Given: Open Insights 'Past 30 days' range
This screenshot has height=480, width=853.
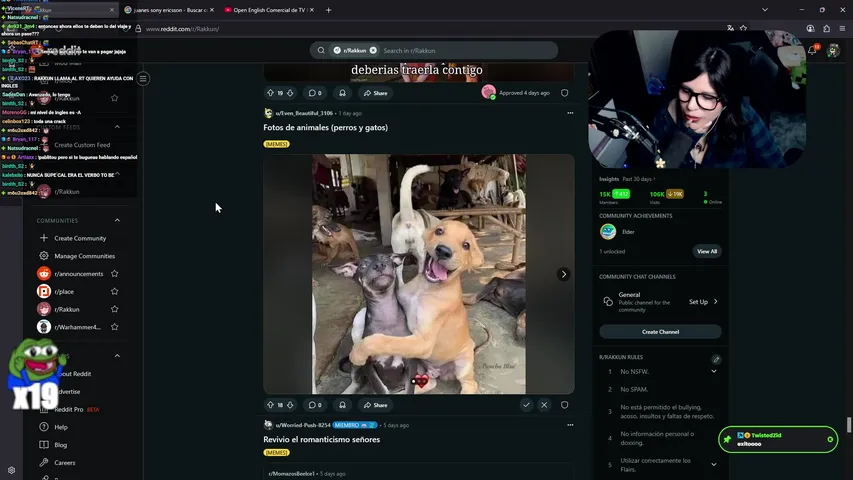Looking at the screenshot, I should point(639,179).
